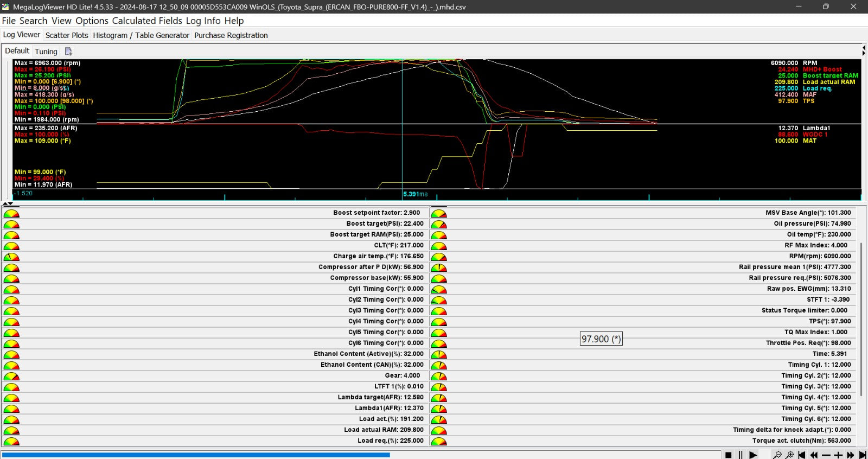Click the gauge icon beside MSV Base Angle

(x=439, y=213)
